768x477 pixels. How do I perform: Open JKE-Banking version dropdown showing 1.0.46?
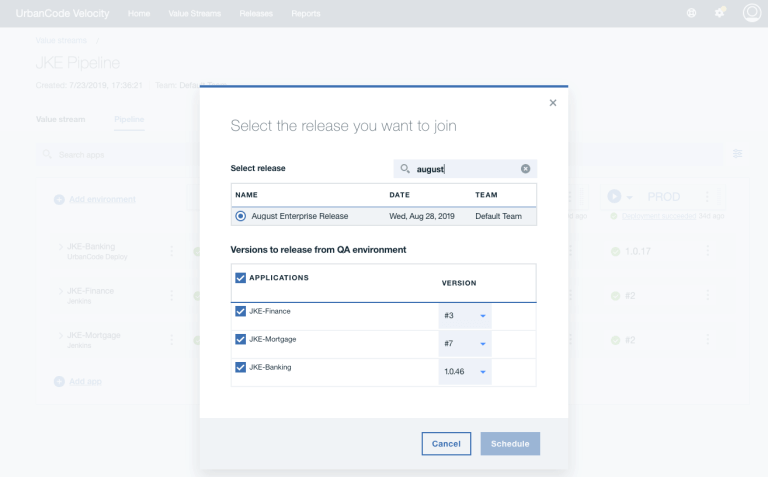coord(465,372)
